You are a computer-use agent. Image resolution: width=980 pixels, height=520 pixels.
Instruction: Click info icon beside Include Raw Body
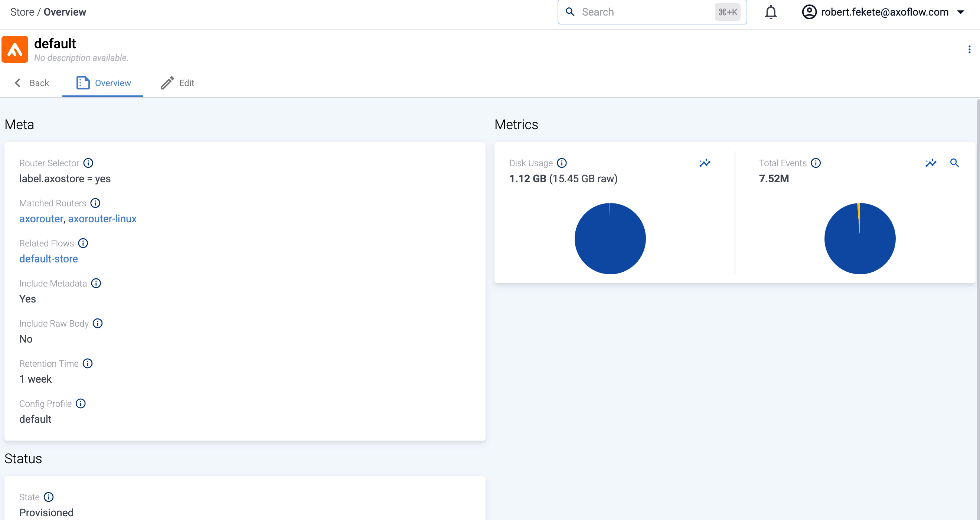click(x=98, y=323)
